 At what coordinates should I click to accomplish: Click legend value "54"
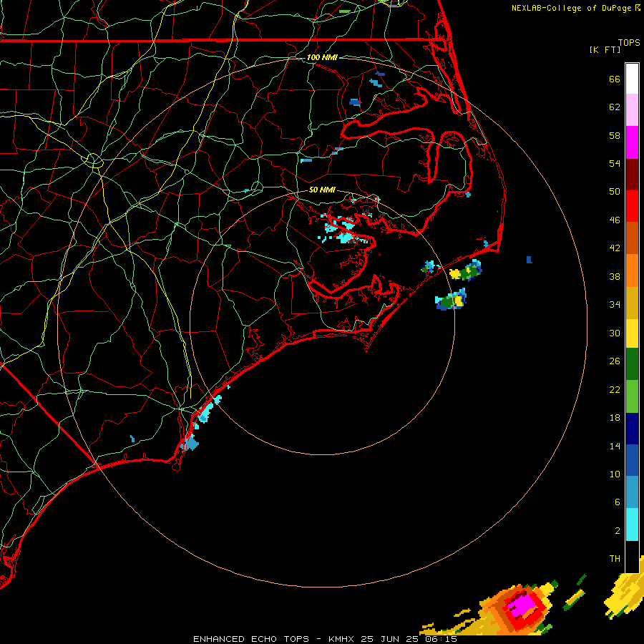tap(615, 163)
